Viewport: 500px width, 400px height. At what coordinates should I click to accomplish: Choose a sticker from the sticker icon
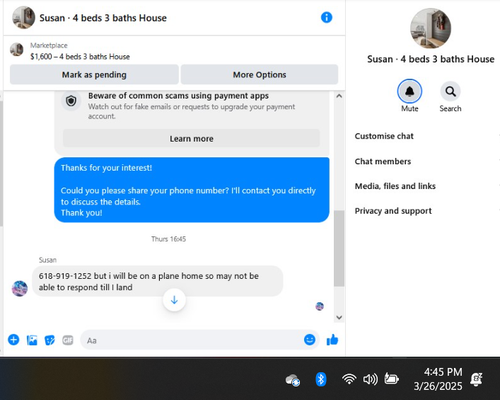(50, 340)
